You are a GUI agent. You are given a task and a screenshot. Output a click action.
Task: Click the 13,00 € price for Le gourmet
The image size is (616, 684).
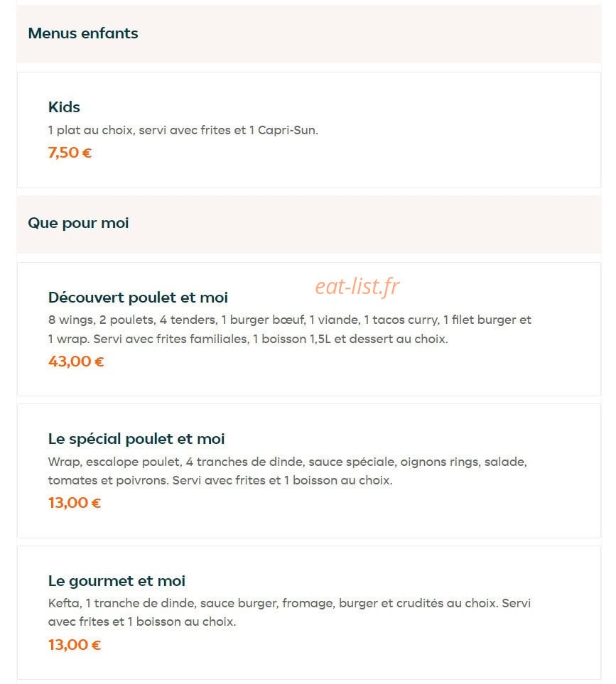(75, 645)
